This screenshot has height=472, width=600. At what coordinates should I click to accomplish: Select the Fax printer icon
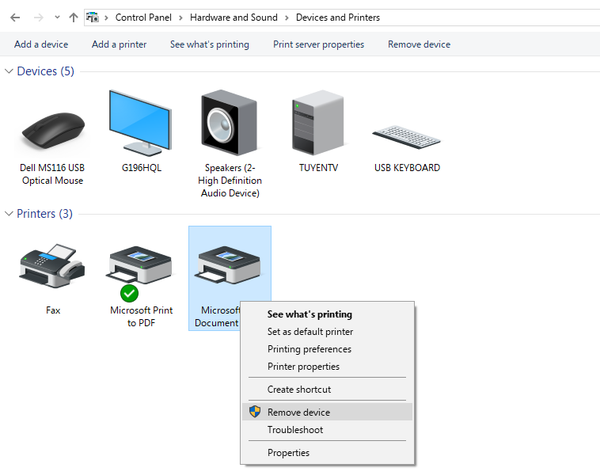pyautogui.click(x=52, y=266)
